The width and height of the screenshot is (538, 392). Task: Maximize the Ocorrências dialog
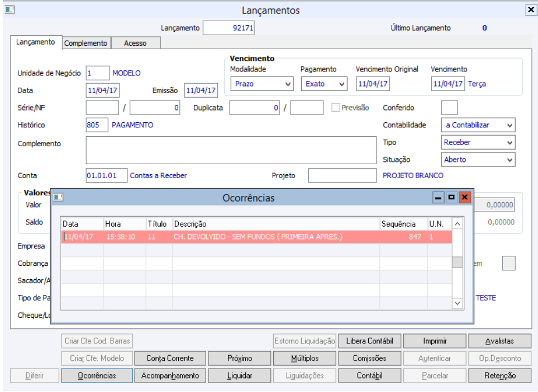(x=452, y=197)
